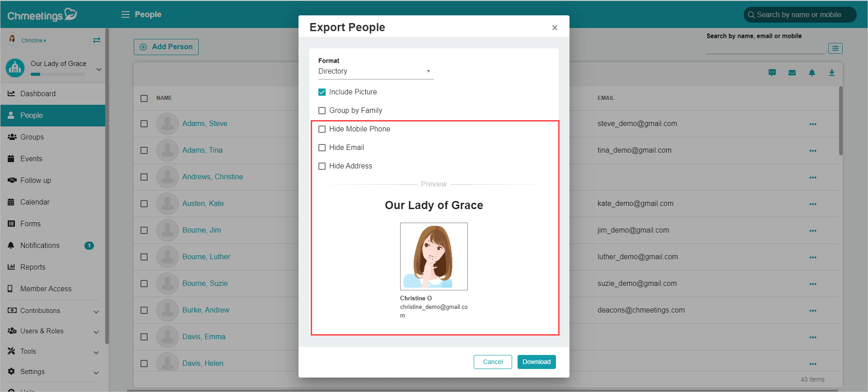Click avatar of Andrews, Christine

tap(168, 177)
